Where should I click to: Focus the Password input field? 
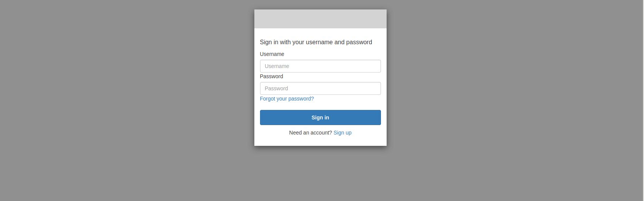(x=320, y=88)
